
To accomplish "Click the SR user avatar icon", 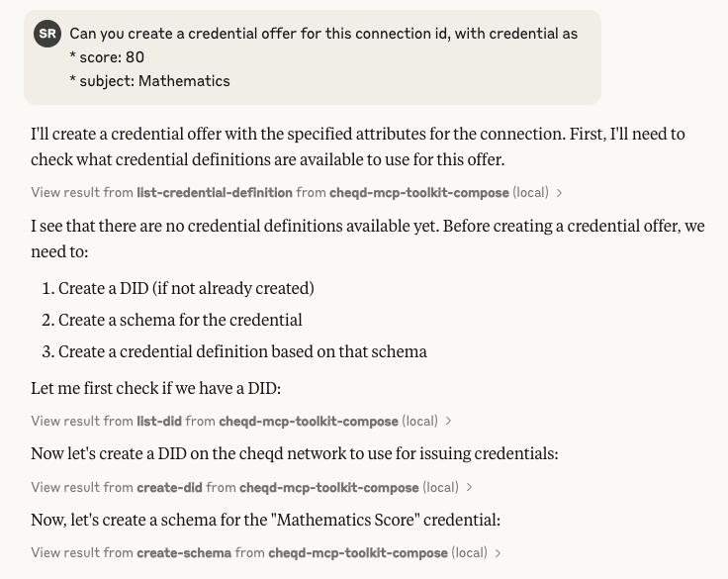I will coord(47,34).
